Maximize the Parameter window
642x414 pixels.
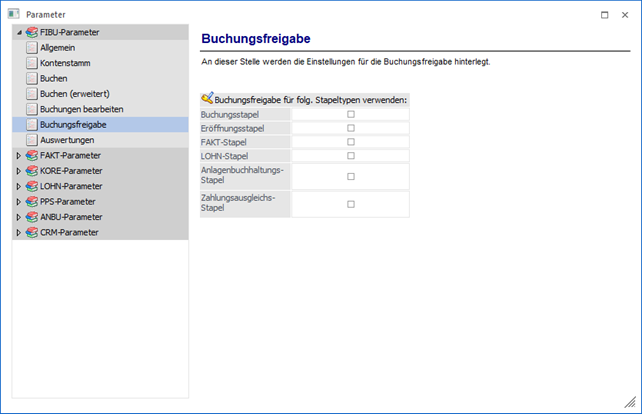tap(604, 15)
